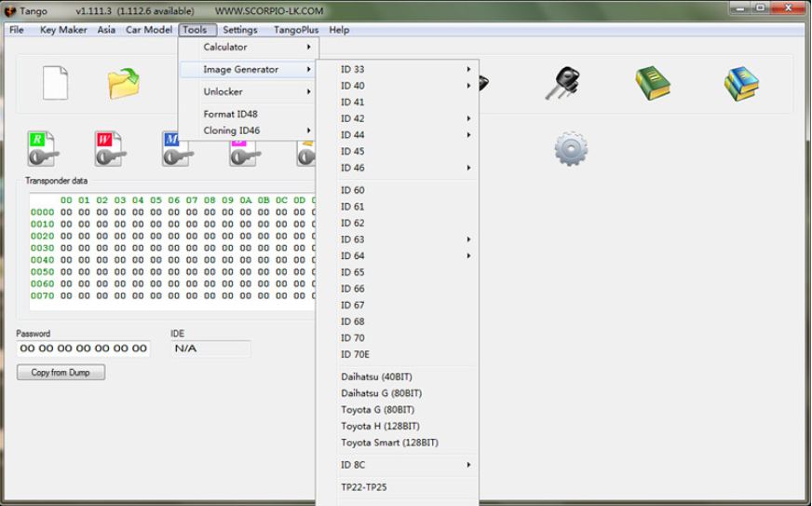Select ID 62 image generator
This screenshot has height=506, width=812.
[x=398, y=224]
